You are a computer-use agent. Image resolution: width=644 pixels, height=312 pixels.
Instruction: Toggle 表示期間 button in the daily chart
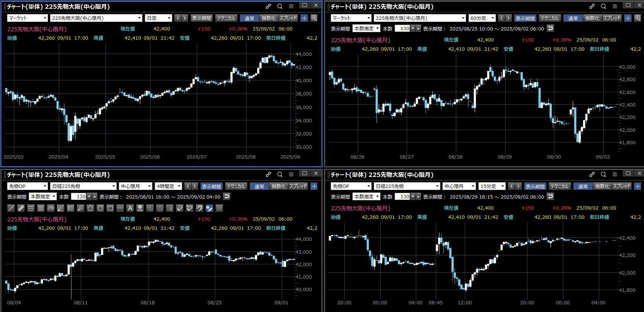(x=201, y=18)
